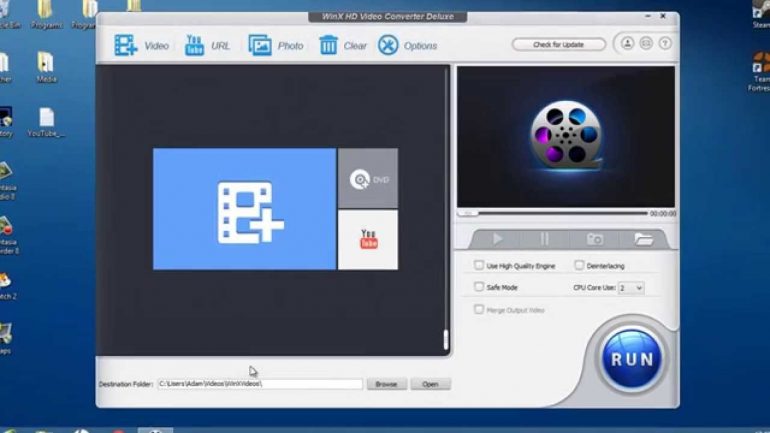Image resolution: width=770 pixels, height=433 pixels.
Task: Open the user account round icon
Action: (627, 44)
